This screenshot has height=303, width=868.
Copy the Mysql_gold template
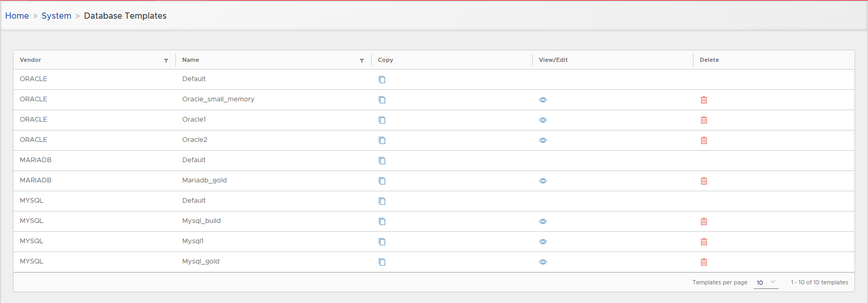[x=382, y=262]
